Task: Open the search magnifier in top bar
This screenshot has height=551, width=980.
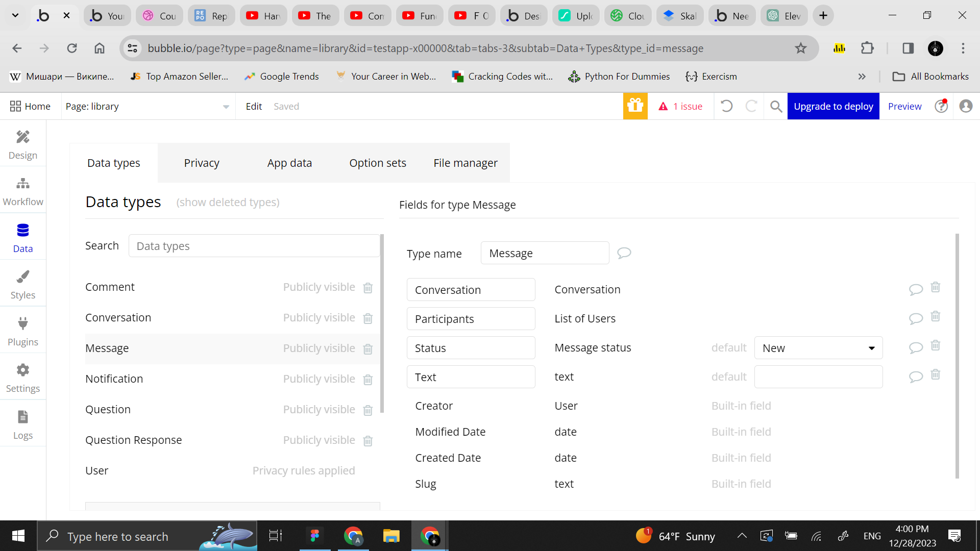Action: 776,106
